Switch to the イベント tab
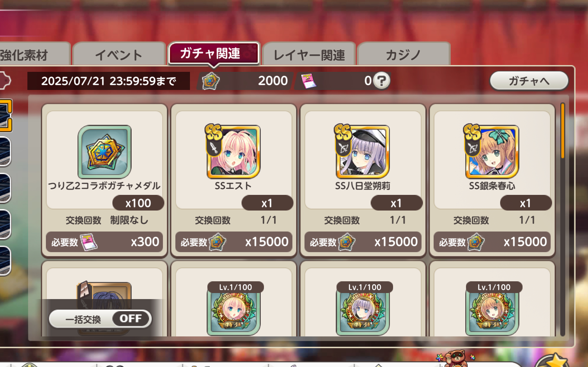 (x=119, y=54)
